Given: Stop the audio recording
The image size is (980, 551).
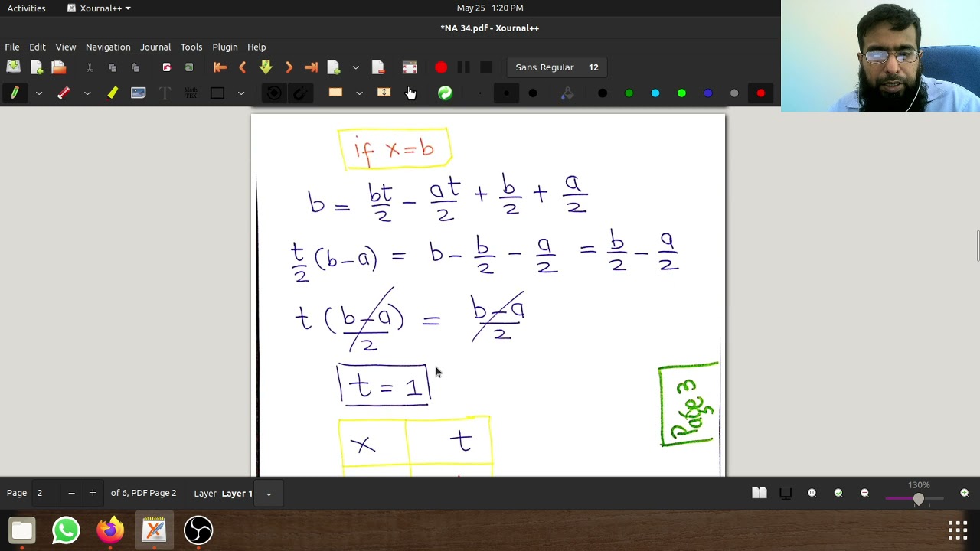Looking at the screenshot, I should 486,67.
